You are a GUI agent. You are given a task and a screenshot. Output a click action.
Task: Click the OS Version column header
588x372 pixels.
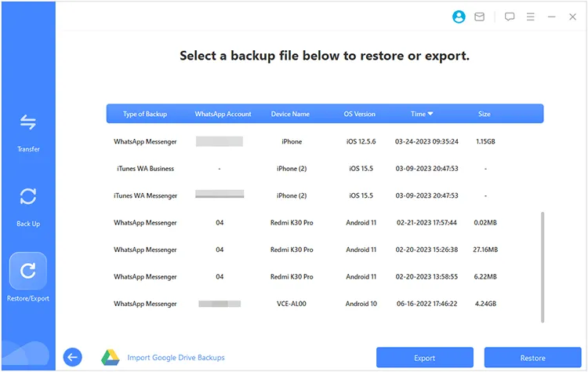[359, 114]
